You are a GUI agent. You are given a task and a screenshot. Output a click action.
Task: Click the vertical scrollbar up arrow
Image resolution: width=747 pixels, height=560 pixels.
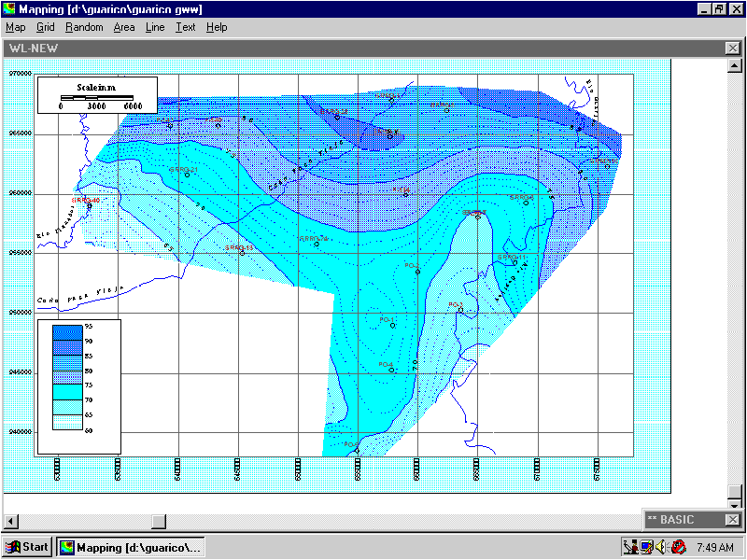[x=735, y=65]
